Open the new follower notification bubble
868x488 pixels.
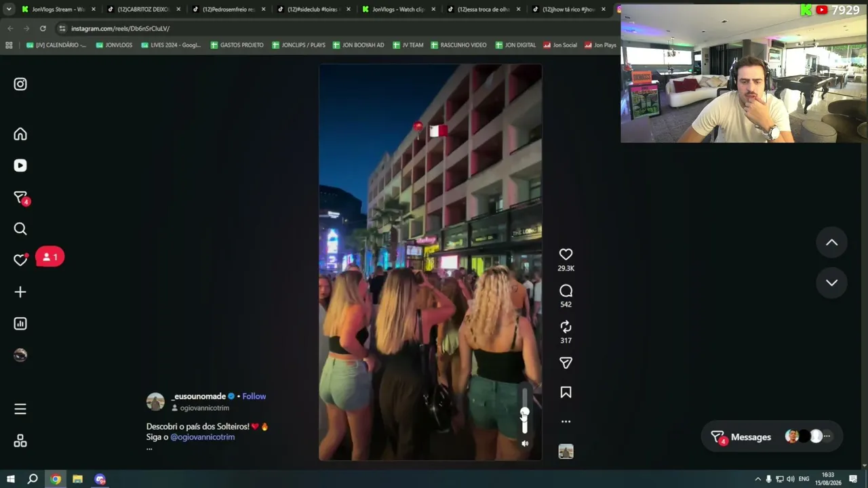point(50,257)
